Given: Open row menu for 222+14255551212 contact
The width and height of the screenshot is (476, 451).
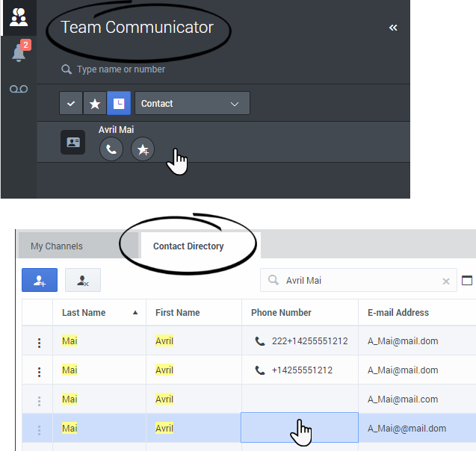Looking at the screenshot, I should coord(39,343).
